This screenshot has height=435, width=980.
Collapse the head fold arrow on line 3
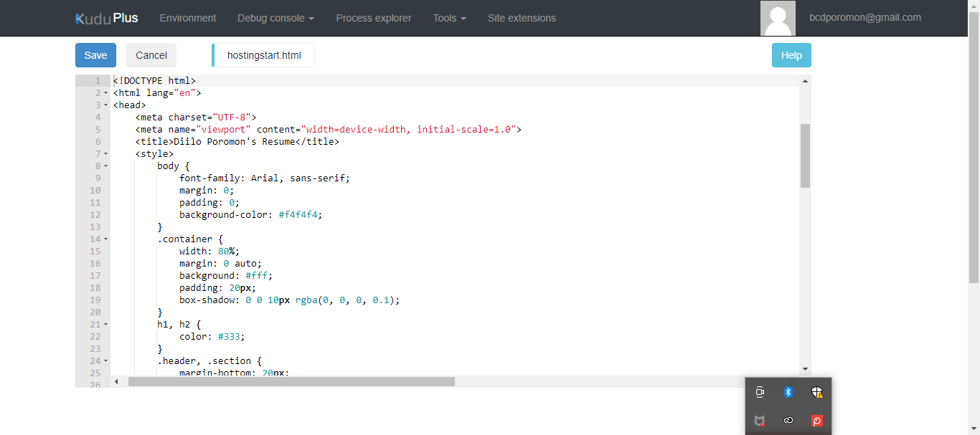pos(106,105)
